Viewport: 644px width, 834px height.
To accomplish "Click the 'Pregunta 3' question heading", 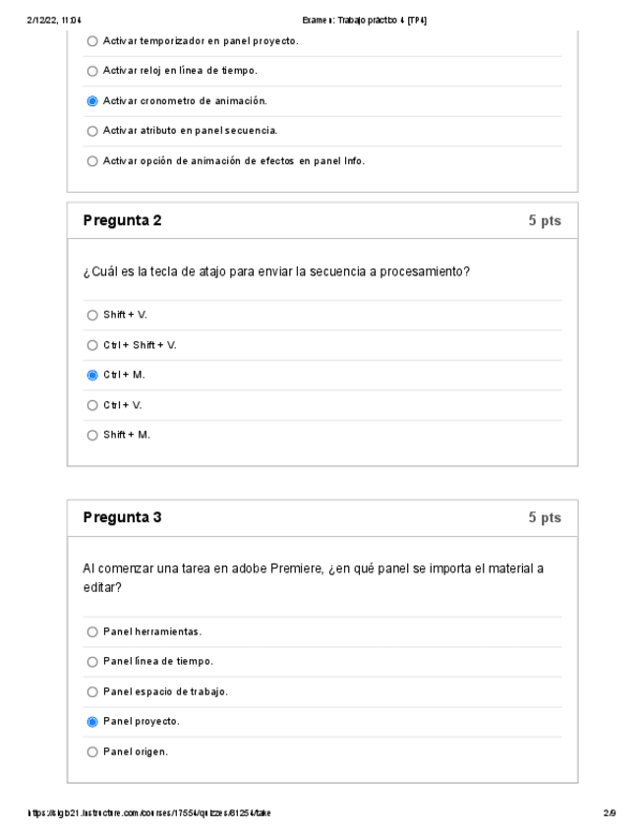I will coord(123,517).
